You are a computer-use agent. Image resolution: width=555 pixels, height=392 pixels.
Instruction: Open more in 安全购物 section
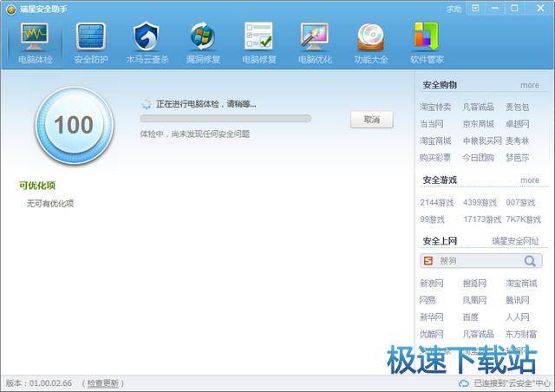[x=530, y=85]
